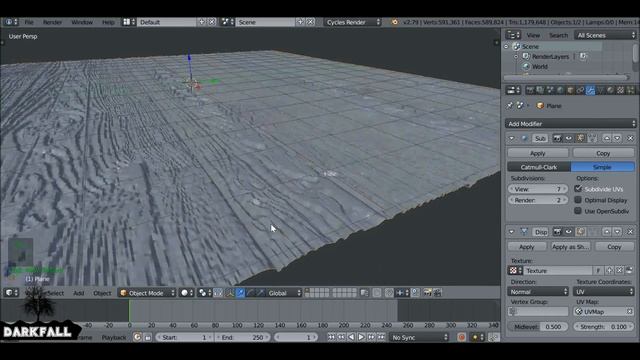Screen dimensions: 640x360
Task: Open the All Scenes outliner filter dropdown
Action: click(x=605, y=35)
